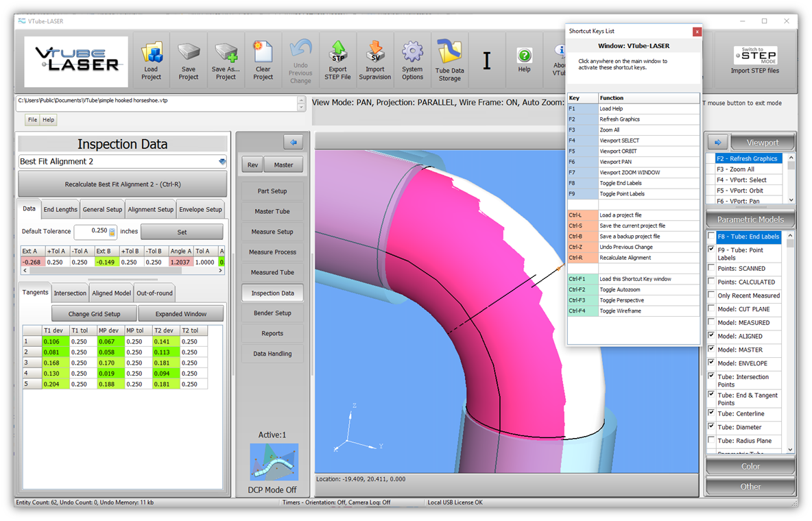812x521 pixels.
Task: Uncheck Model MASTER checkbox
Action: (712, 348)
